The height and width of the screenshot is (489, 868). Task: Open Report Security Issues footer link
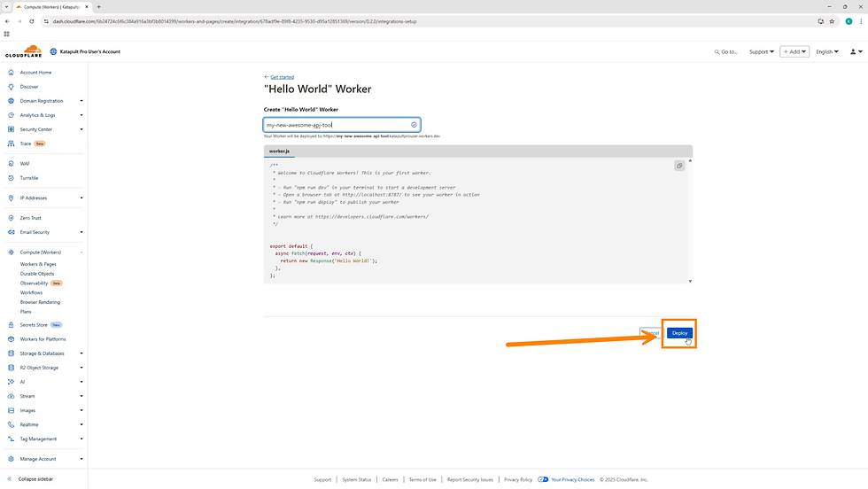click(470, 479)
